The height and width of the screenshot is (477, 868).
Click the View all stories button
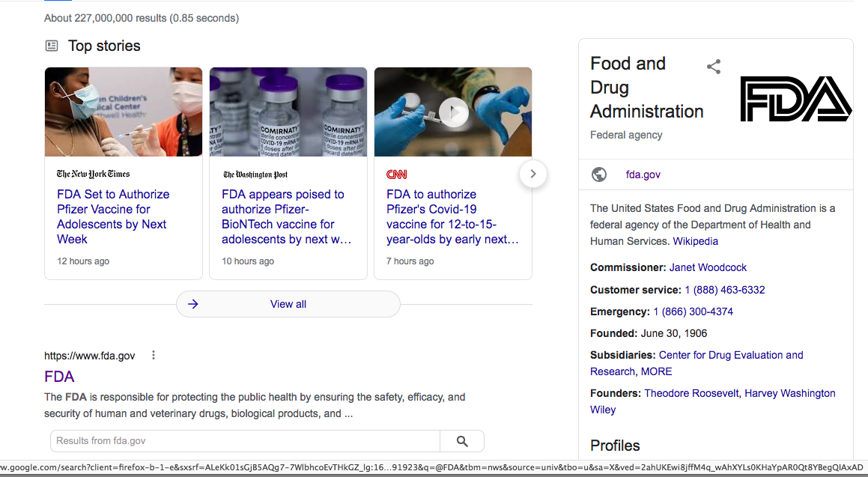pyautogui.click(x=288, y=304)
